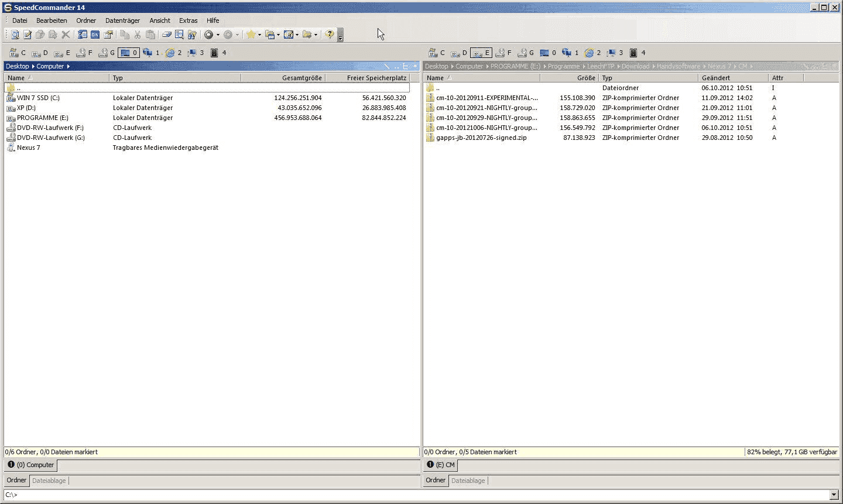Open the Bearbeiten menu

(52, 20)
